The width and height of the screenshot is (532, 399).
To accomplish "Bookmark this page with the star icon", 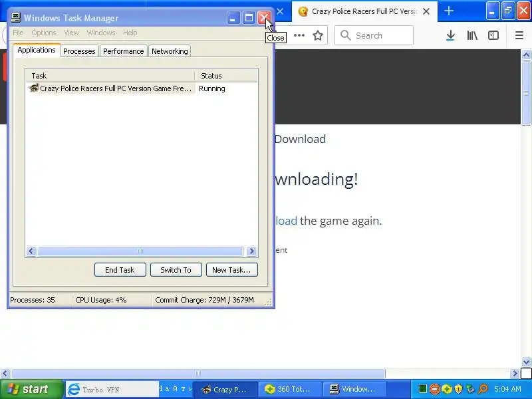I will pos(318,35).
